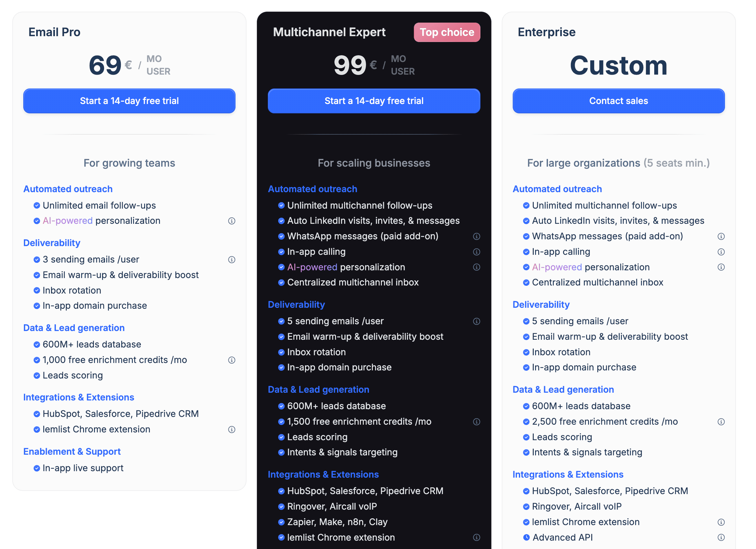Click the Top choice badge
The width and height of the screenshot is (756, 549).
click(x=447, y=32)
